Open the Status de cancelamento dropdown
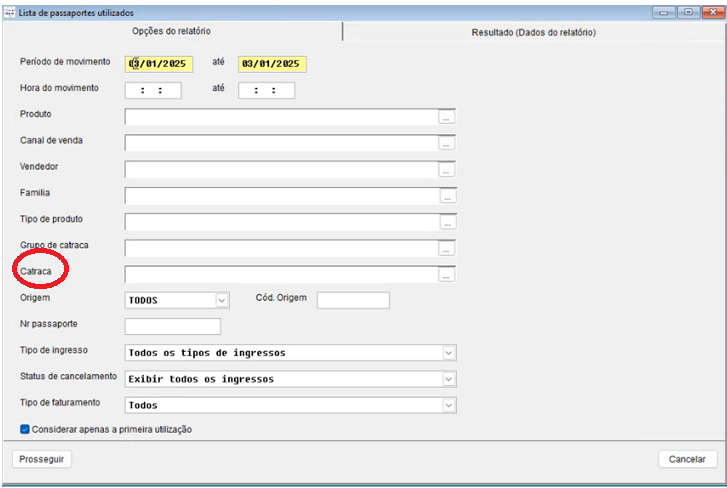727x488 pixels. pyautogui.click(x=449, y=379)
